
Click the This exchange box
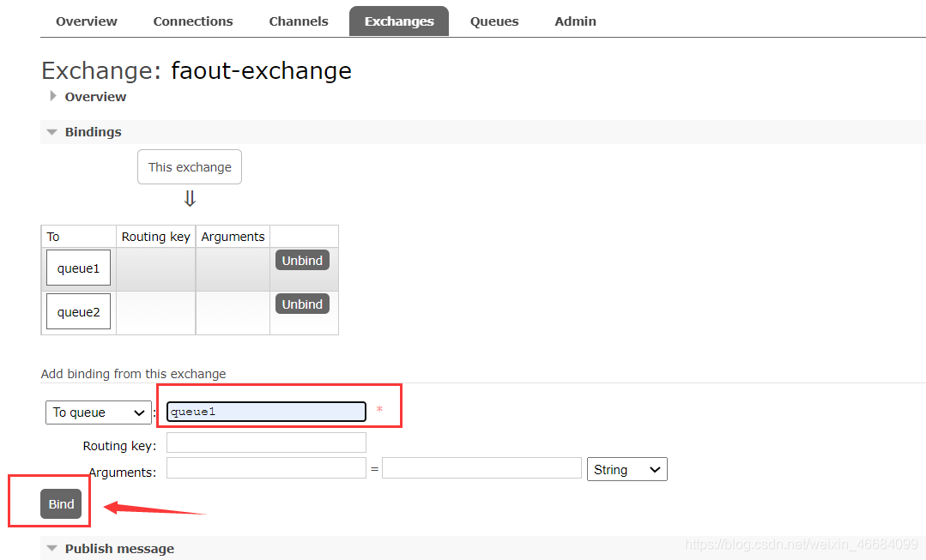tap(190, 167)
